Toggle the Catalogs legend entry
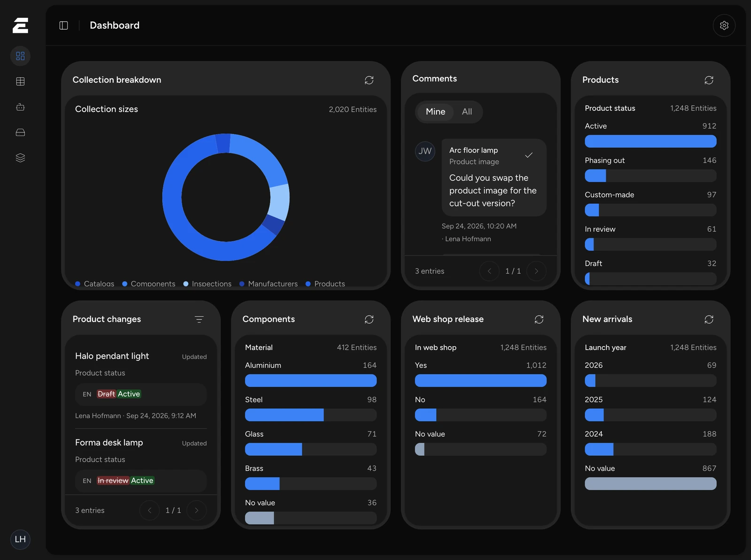Viewport: 751px width, 560px height. [x=95, y=284]
